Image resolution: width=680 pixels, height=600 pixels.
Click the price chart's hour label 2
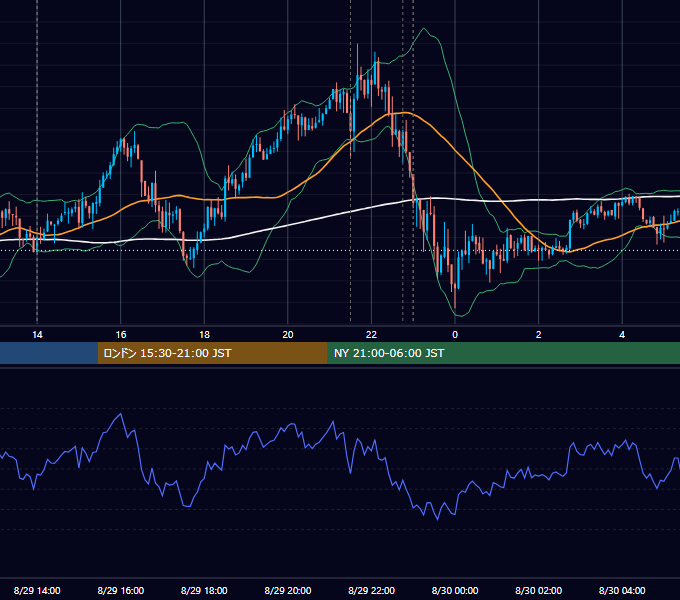539,335
